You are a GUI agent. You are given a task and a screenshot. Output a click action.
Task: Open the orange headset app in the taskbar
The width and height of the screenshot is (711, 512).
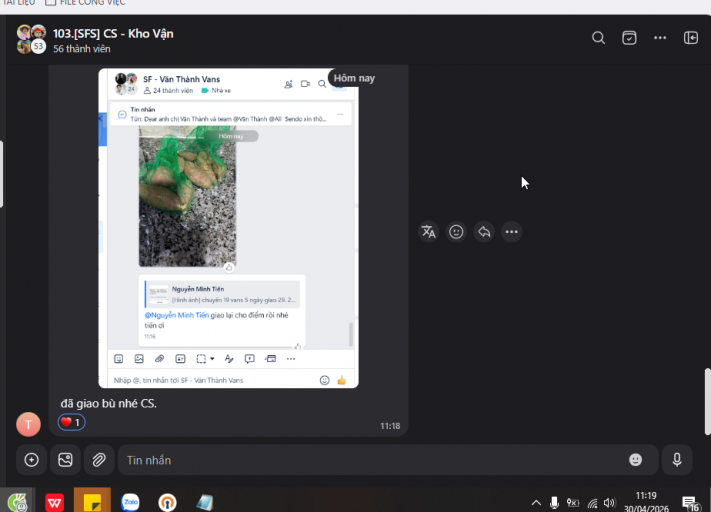click(x=167, y=502)
